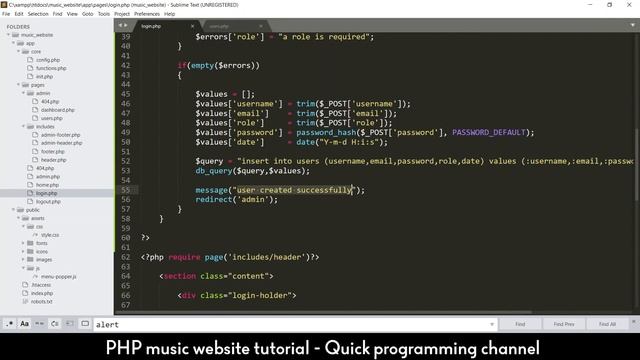Click line number 55 in gutter

click(125, 190)
